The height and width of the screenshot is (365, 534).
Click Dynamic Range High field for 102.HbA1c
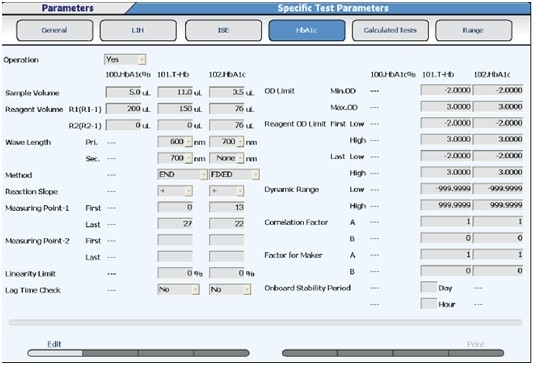[498, 205]
